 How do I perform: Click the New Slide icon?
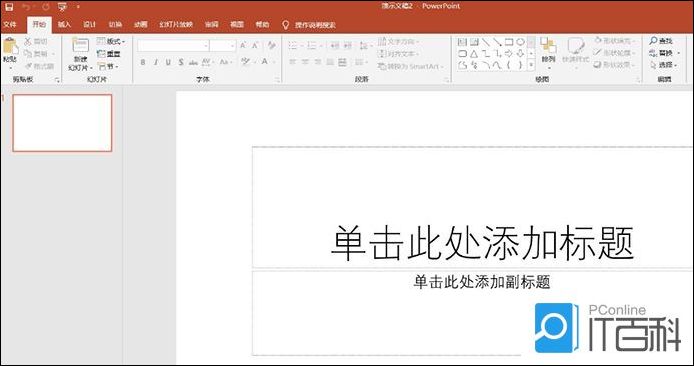point(81,46)
